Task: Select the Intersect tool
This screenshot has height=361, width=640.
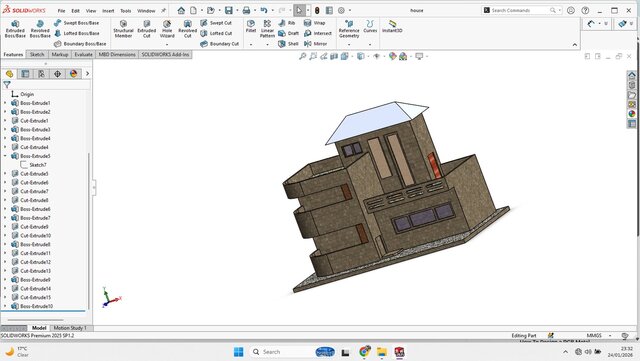Action: 318,33
